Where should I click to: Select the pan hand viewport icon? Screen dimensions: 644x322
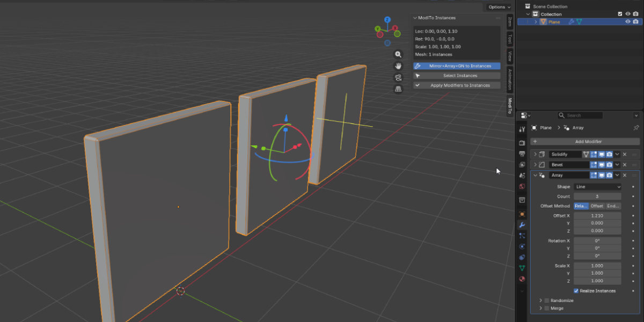click(398, 66)
